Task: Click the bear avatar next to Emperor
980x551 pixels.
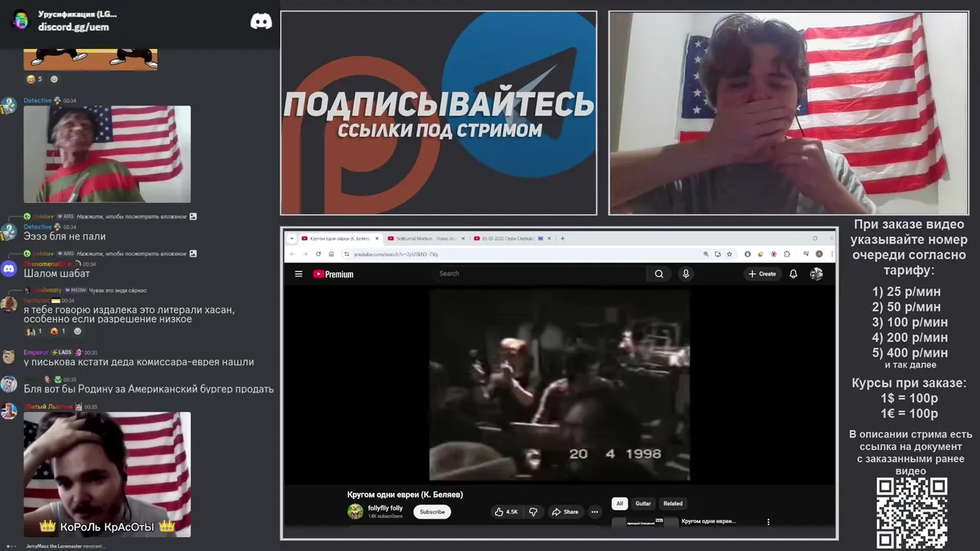Action: 8,357
